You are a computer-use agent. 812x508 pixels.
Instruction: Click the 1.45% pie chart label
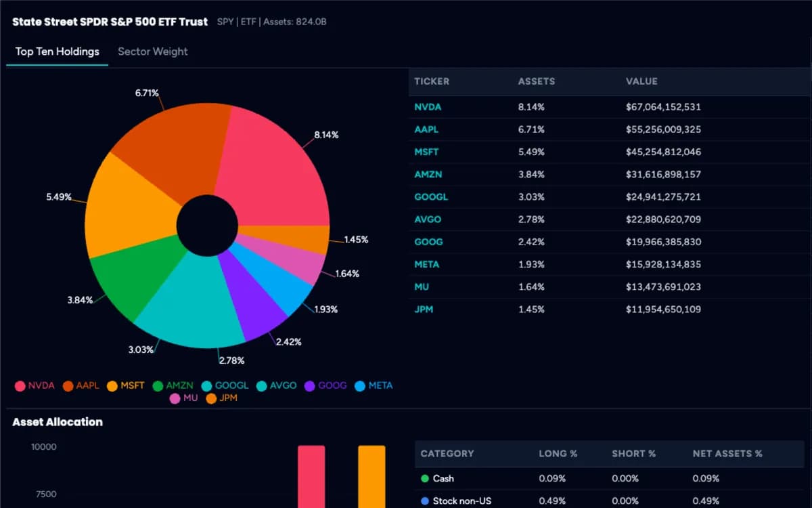(356, 240)
